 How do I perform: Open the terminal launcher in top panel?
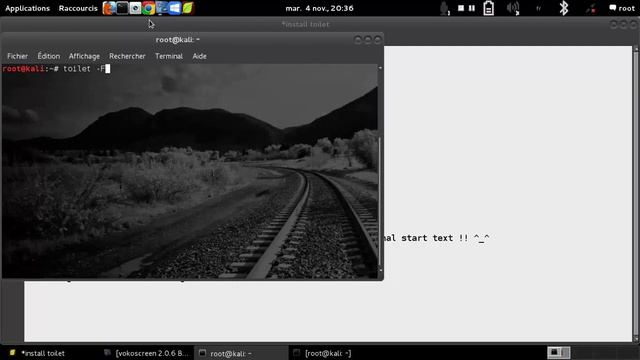click(x=122, y=8)
